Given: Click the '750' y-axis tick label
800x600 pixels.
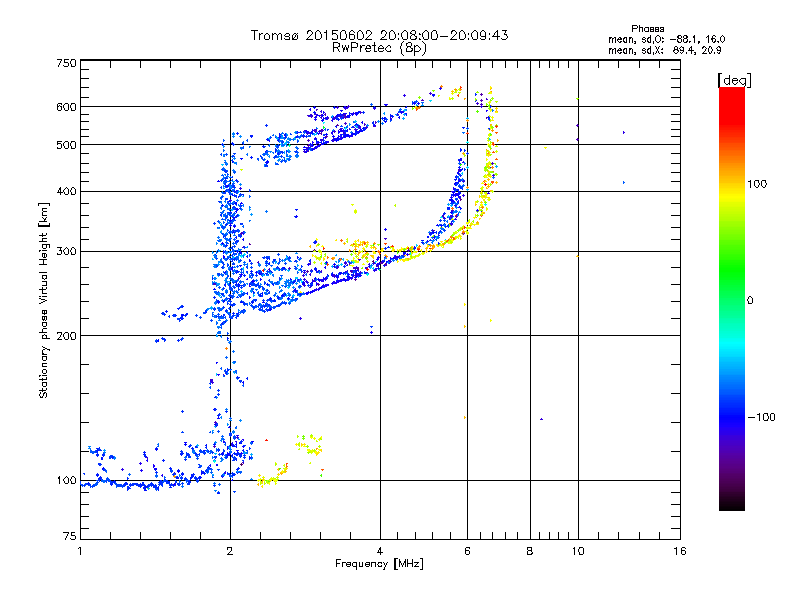Looking at the screenshot, I should [66, 63].
